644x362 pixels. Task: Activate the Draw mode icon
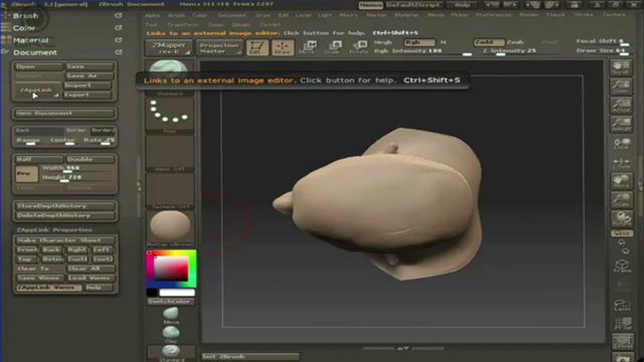point(283,48)
